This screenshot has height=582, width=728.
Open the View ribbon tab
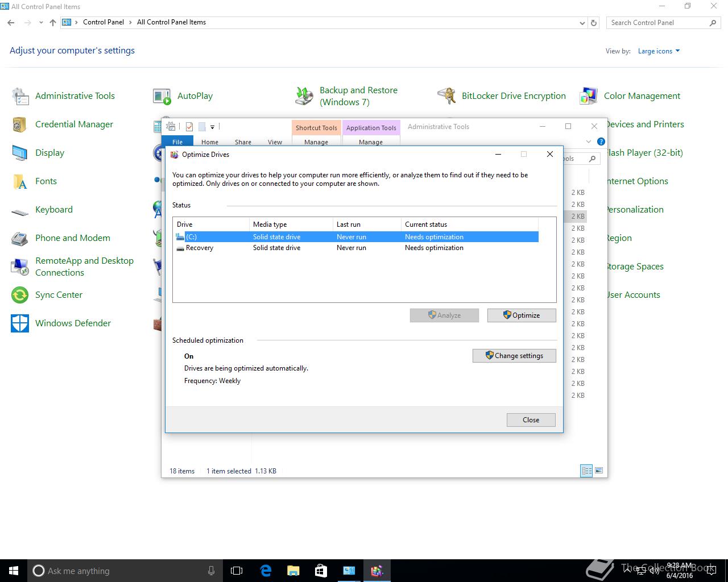coord(275,142)
